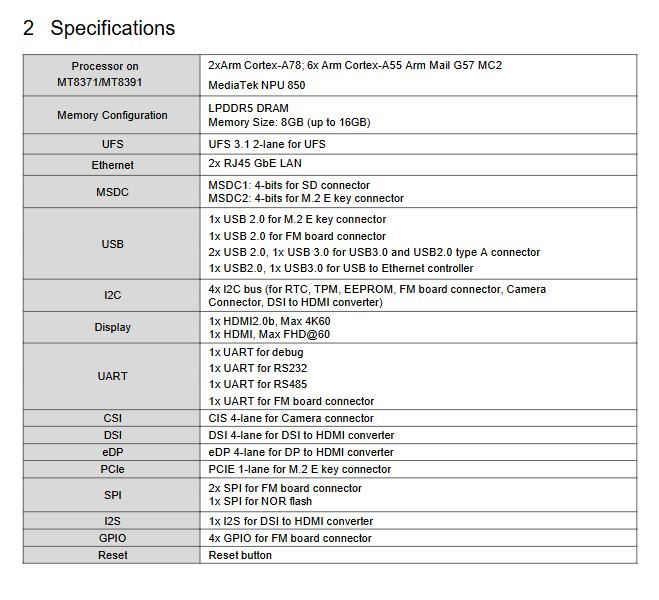The image size is (659, 600).
Task: Click the LPDDR5 DRAM memory entry
Action: (x=248, y=108)
